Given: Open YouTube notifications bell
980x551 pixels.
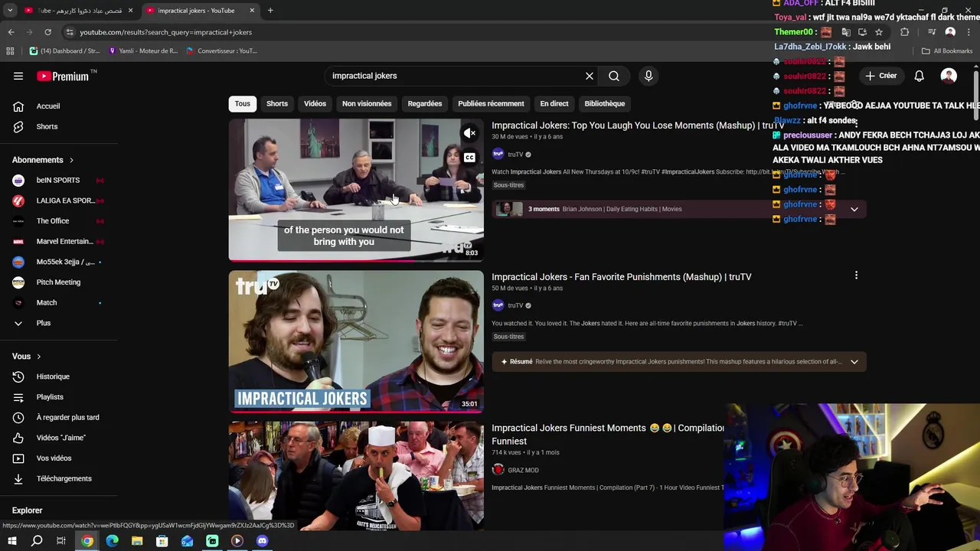Looking at the screenshot, I should pyautogui.click(x=919, y=76).
